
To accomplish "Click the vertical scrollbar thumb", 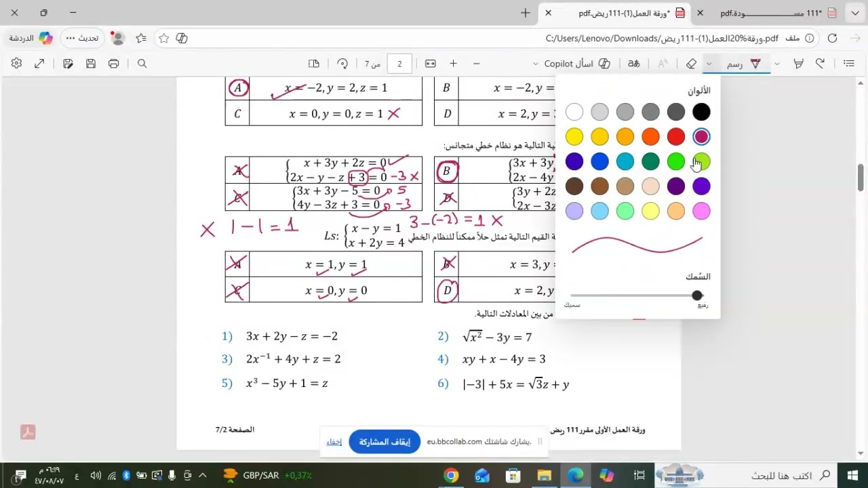I will [x=861, y=178].
